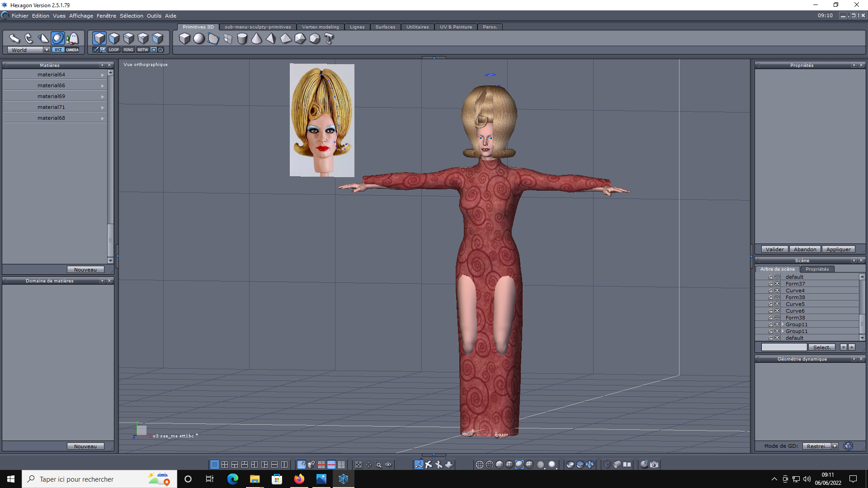Toggle visibility eye of Curve4
868x488 pixels.
tap(777, 291)
